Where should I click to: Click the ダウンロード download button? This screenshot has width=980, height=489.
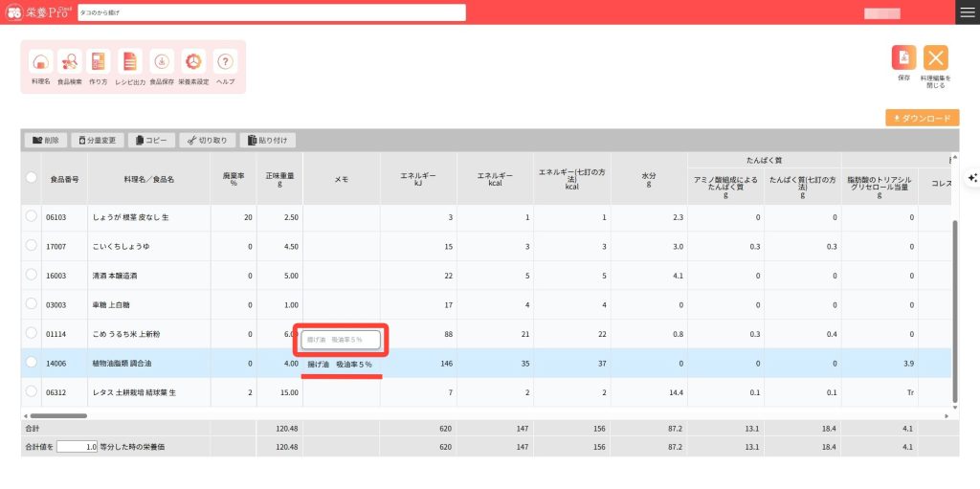point(922,118)
